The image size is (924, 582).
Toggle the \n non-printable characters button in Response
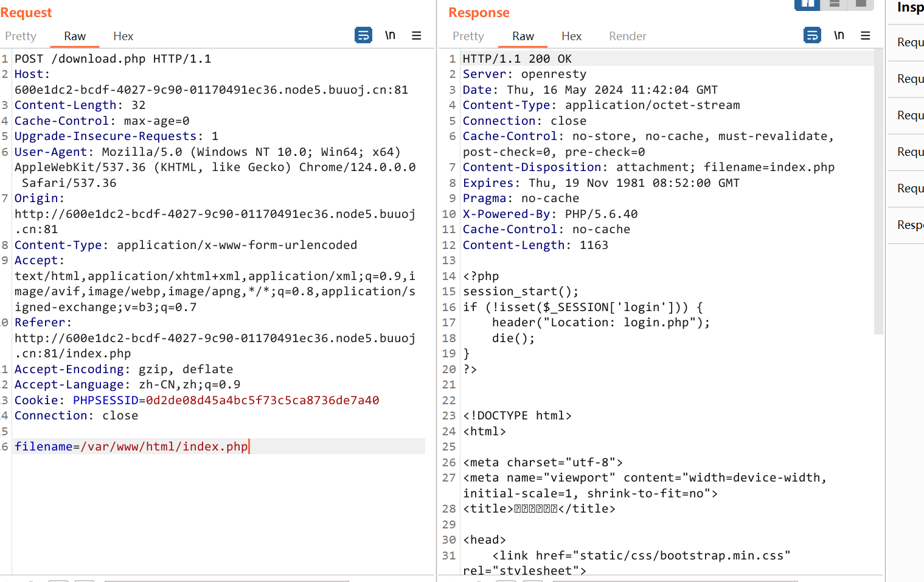pos(839,35)
